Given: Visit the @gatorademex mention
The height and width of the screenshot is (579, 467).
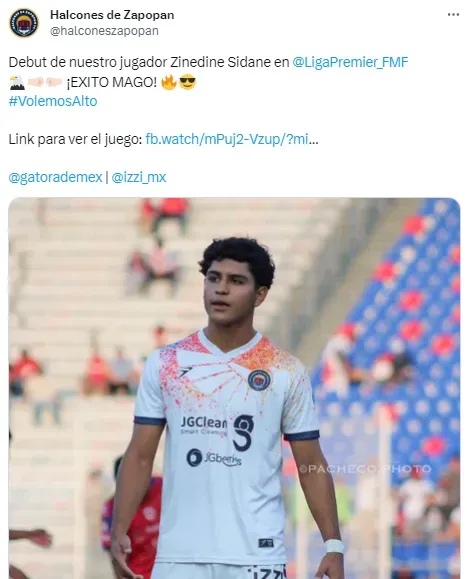Looking at the screenshot, I should 55,177.
